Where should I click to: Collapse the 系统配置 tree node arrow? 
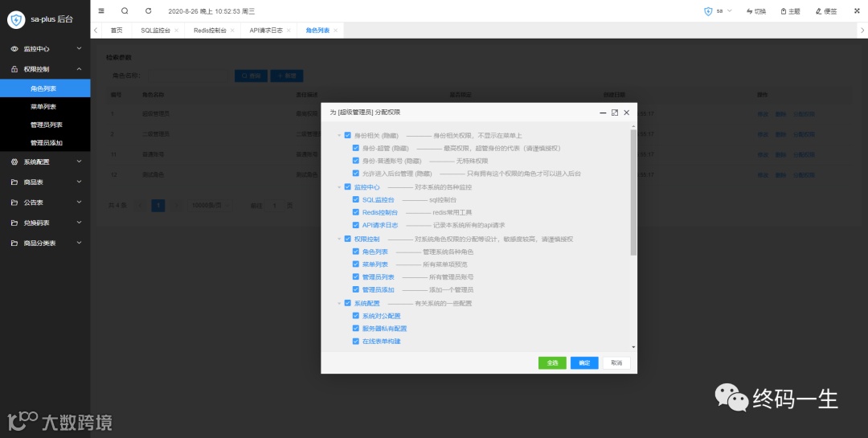tap(339, 304)
